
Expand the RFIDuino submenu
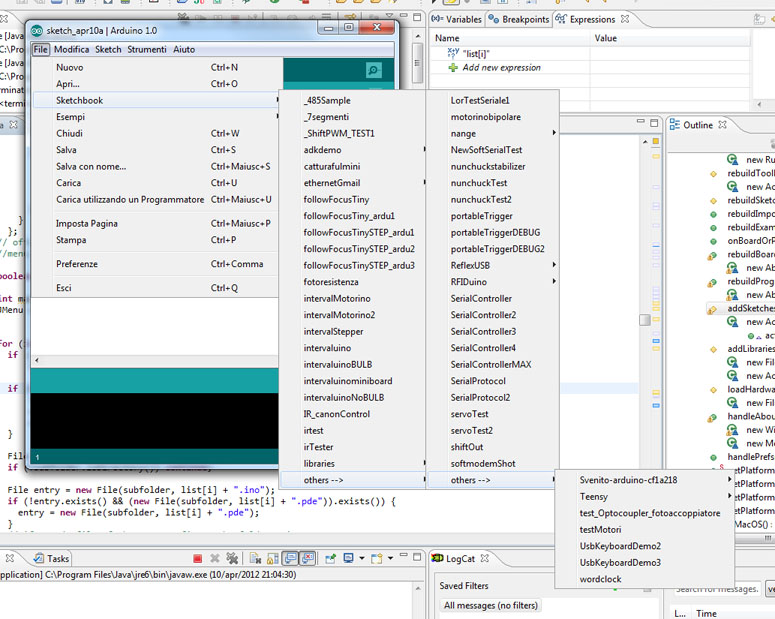tap(554, 281)
